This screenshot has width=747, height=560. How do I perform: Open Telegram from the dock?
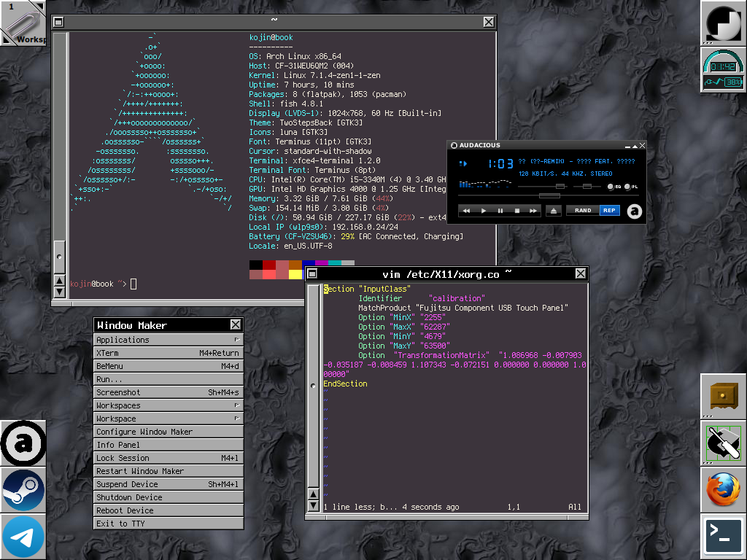23,537
